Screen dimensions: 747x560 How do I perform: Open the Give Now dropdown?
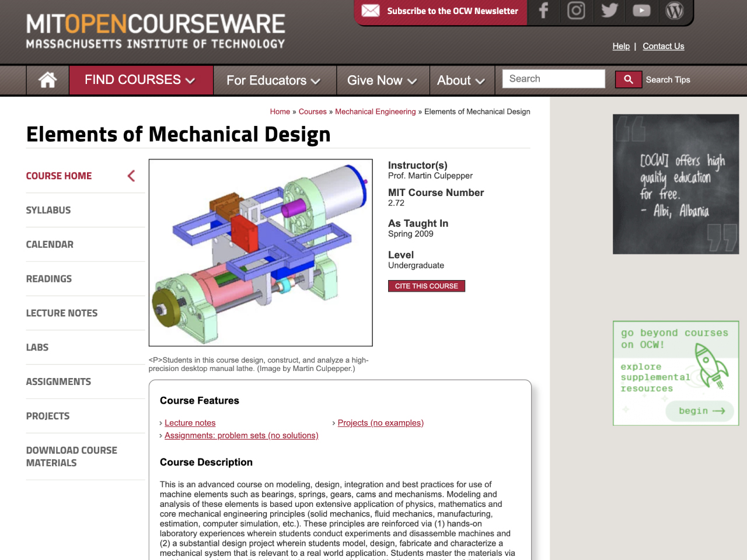(x=382, y=80)
